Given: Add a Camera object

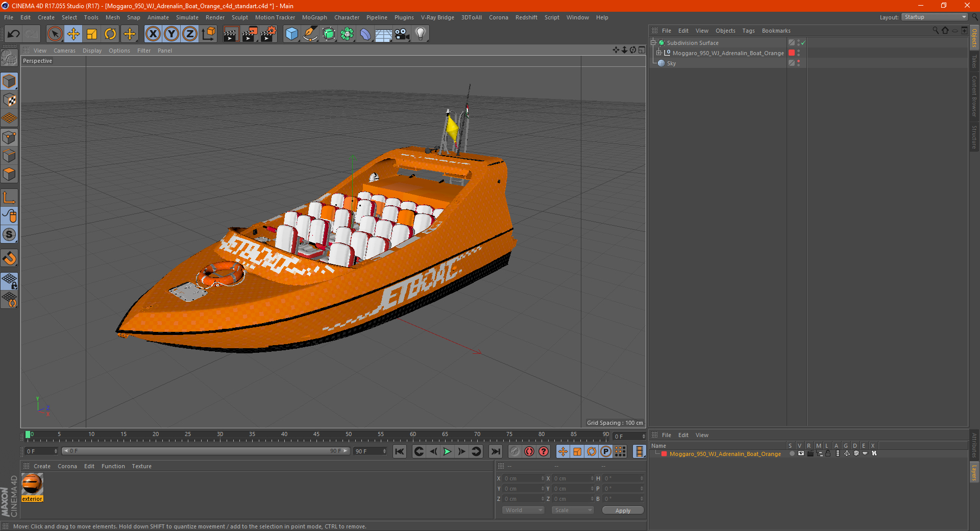Looking at the screenshot, I should (402, 34).
